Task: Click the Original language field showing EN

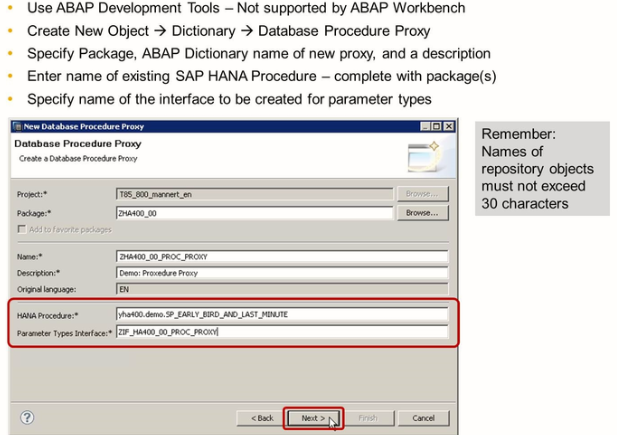Action: pos(280,288)
